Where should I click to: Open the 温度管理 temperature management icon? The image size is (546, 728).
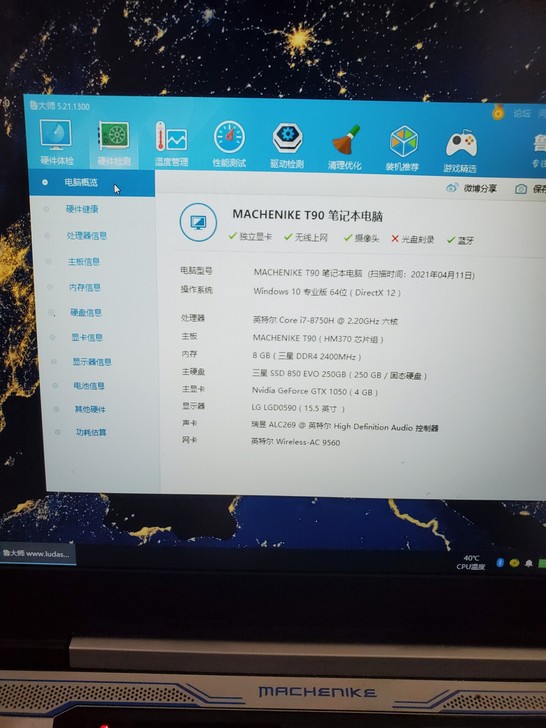pyautogui.click(x=171, y=144)
